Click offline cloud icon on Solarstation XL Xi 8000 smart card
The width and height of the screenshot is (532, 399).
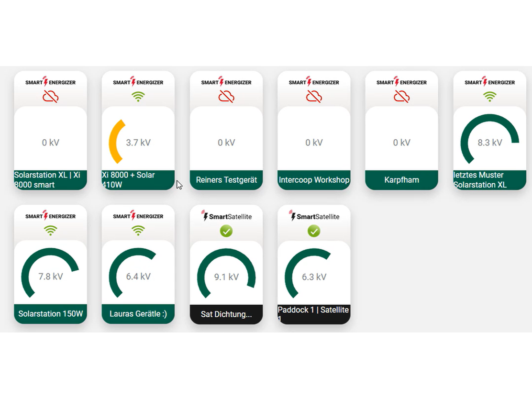point(50,97)
